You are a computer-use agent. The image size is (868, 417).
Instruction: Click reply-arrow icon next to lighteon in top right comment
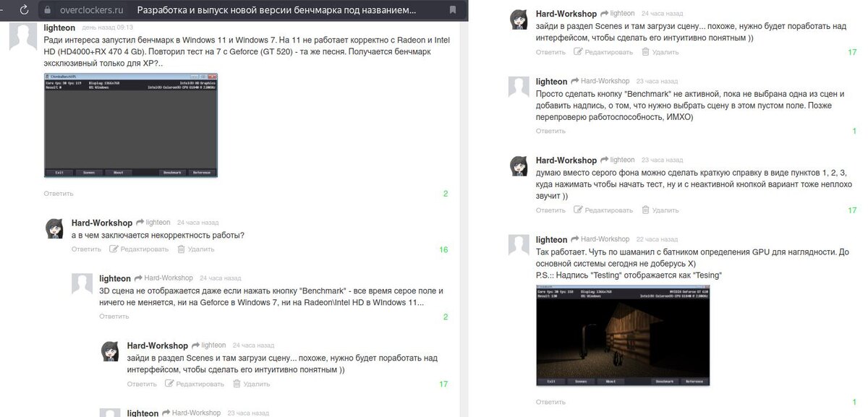(605, 14)
